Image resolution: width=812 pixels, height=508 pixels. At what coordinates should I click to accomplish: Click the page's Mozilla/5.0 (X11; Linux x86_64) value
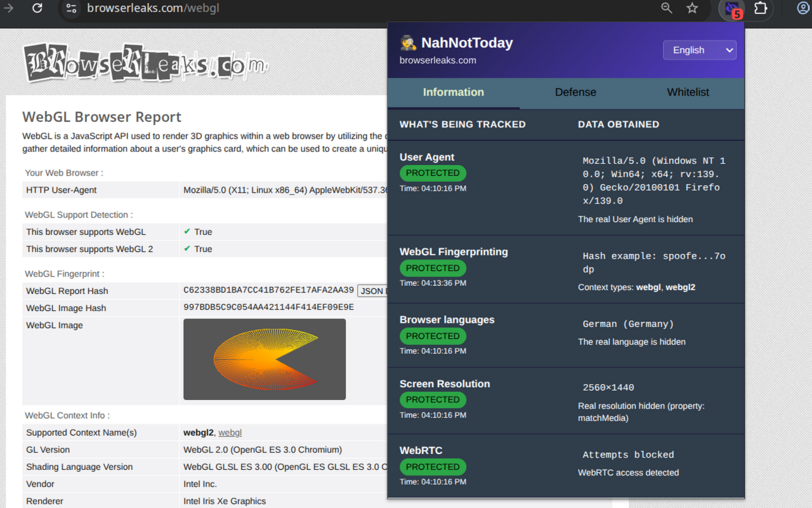[x=286, y=190]
